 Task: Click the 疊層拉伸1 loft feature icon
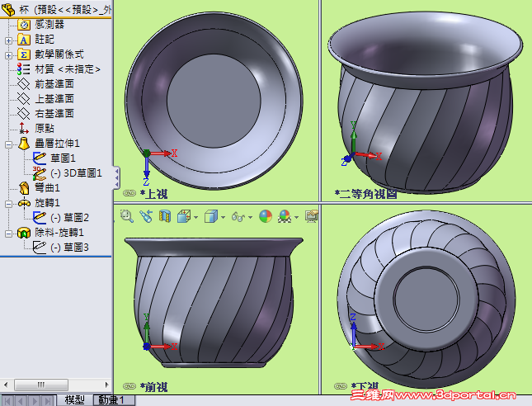point(24,144)
